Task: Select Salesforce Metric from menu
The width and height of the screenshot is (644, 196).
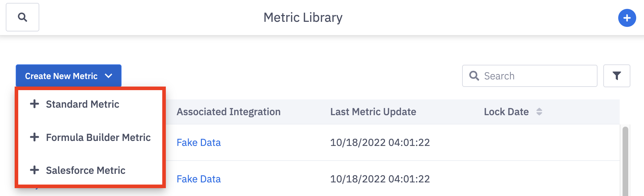Action: click(85, 170)
